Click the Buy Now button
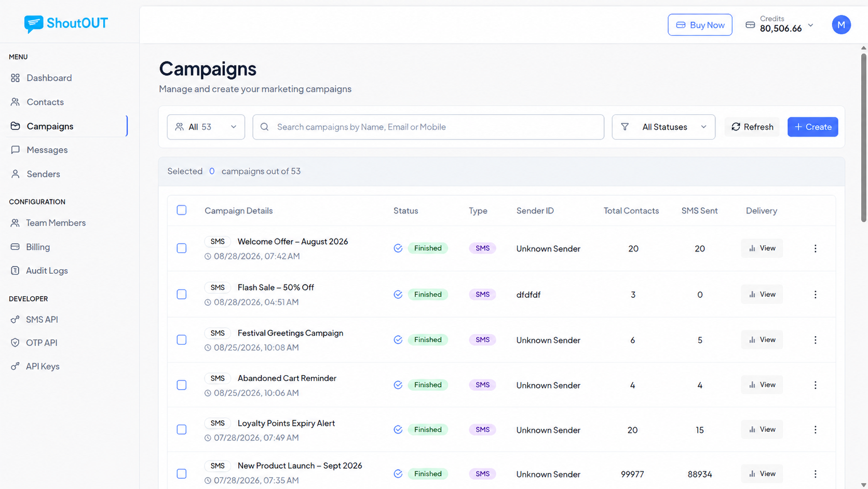868x489 pixels. [x=700, y=25]
